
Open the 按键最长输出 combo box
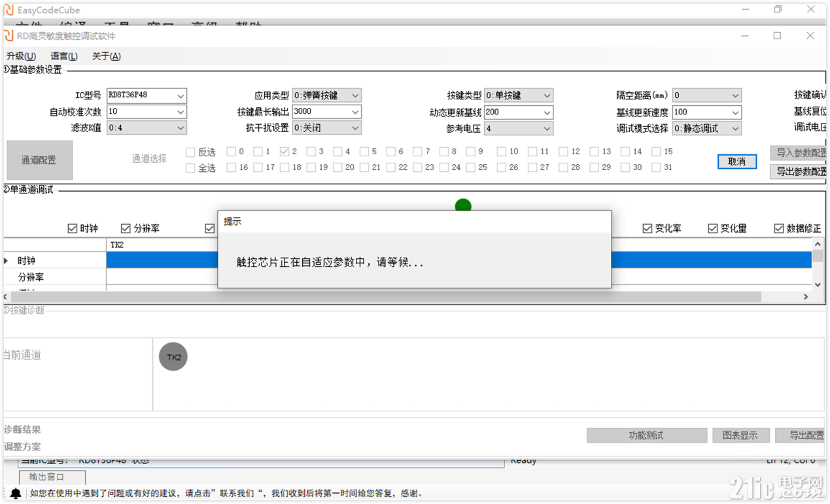[326, 112]
